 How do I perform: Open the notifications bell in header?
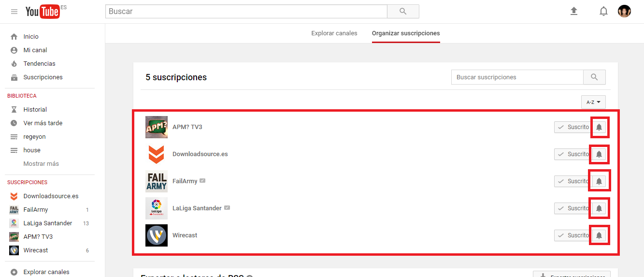coord(603,11)
